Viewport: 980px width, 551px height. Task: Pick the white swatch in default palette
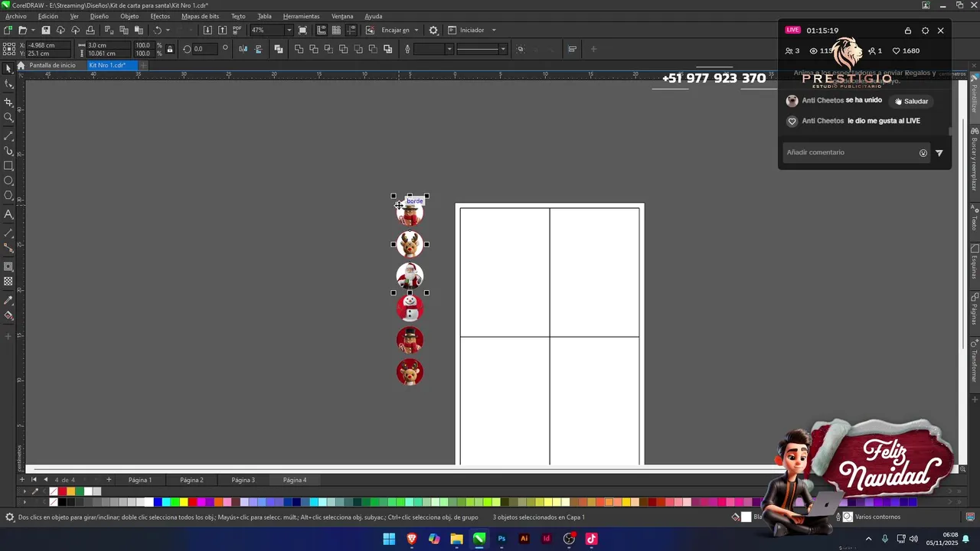point(149,502)
